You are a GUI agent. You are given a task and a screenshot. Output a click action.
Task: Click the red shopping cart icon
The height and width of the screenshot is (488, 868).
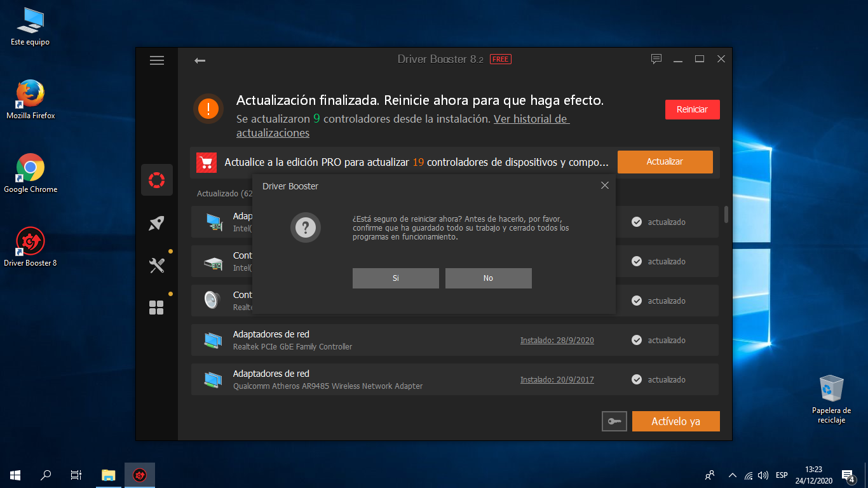pos(207,163)
